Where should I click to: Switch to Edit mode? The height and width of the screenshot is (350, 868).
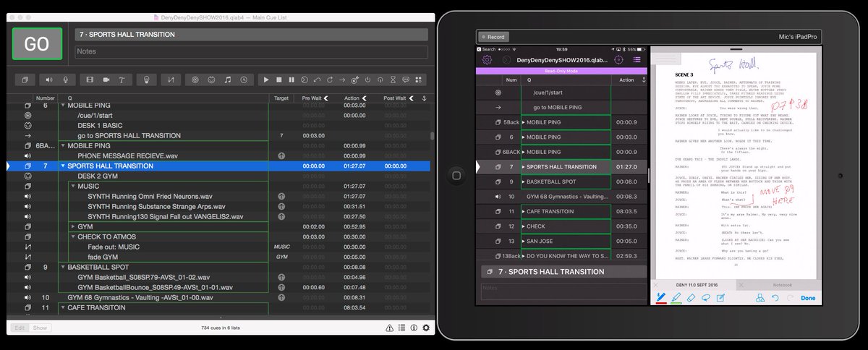[x=20, y=328]
